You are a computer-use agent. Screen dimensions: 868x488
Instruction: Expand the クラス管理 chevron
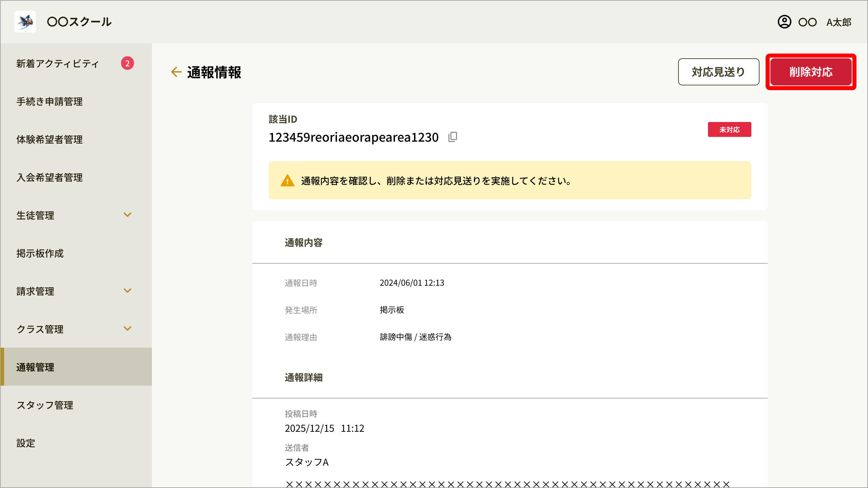[x=127, y=329]
